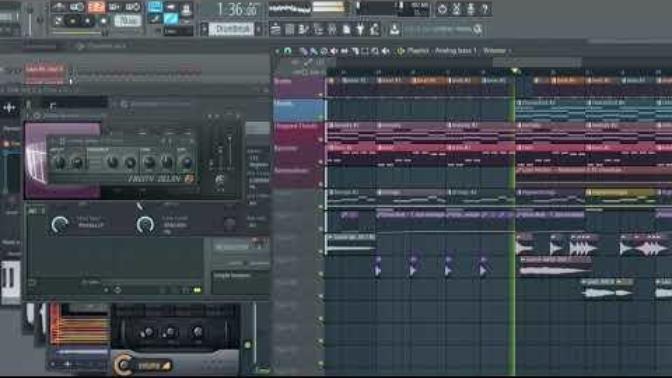Select the Zoom tool in the playlist toolbar

[375, 51]
